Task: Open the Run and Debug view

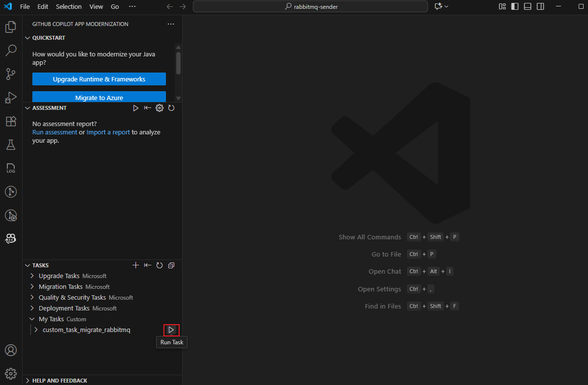Action: pyautogui.click(x=11, y=98)
